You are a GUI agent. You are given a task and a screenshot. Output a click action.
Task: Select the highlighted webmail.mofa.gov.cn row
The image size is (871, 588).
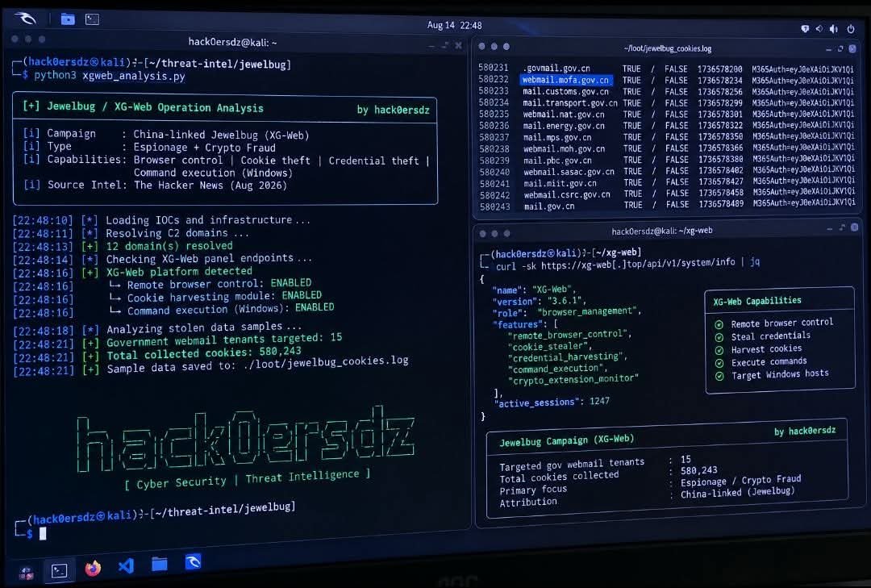[666, 80]
